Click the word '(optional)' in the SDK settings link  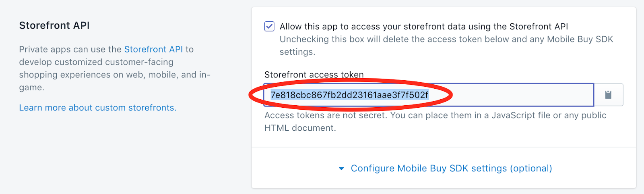[x=531, y=168]
